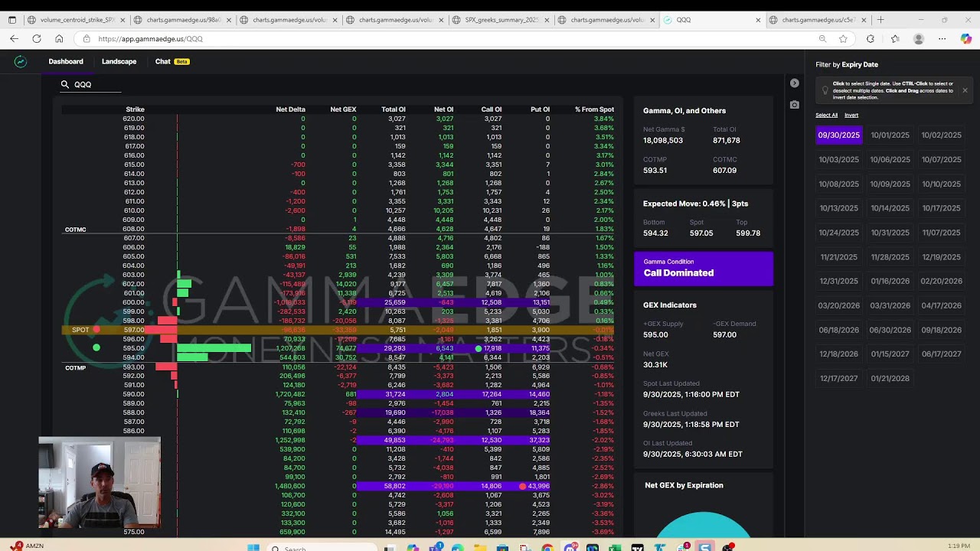Reload the page with the refresh icon
The image size is (980, 551).
(x=36, y=38)
